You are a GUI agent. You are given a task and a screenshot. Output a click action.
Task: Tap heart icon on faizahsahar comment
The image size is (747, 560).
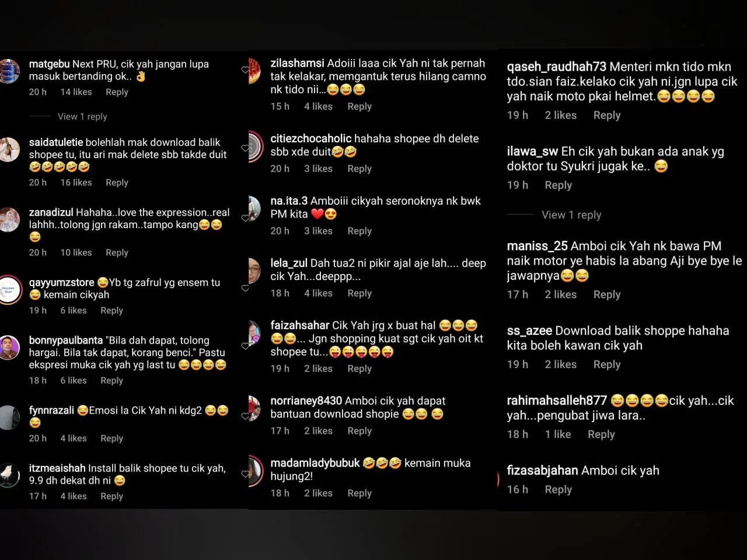245,346
